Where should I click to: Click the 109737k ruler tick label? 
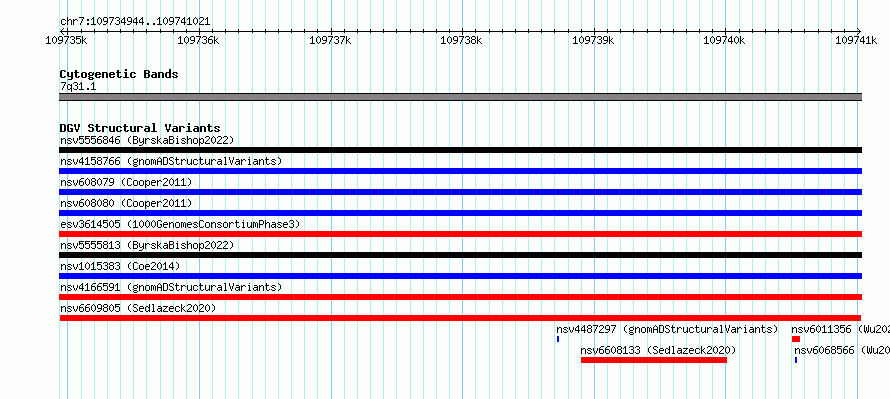(330, 40)
